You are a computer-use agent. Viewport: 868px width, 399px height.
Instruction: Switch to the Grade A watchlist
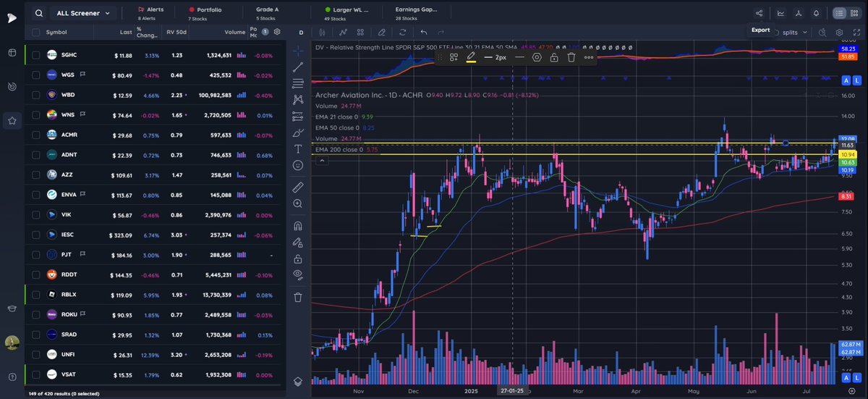point(268,13)
